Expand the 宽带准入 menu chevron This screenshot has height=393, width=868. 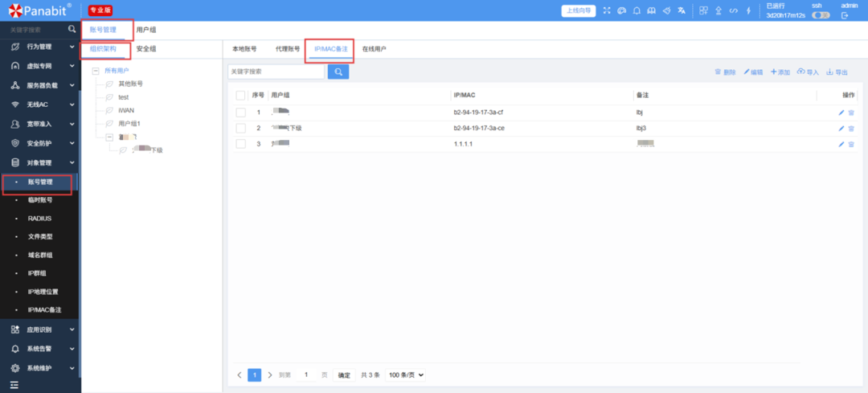point(72,124)
